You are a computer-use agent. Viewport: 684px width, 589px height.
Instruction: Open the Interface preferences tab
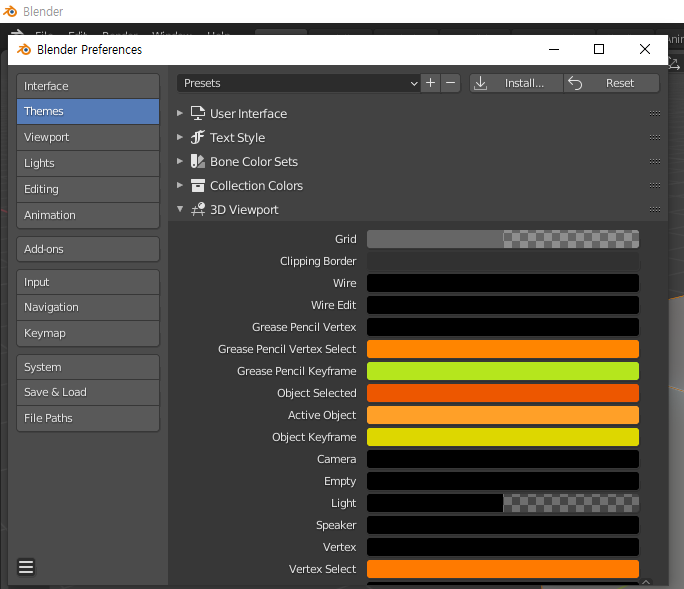(x=88, y=86)
